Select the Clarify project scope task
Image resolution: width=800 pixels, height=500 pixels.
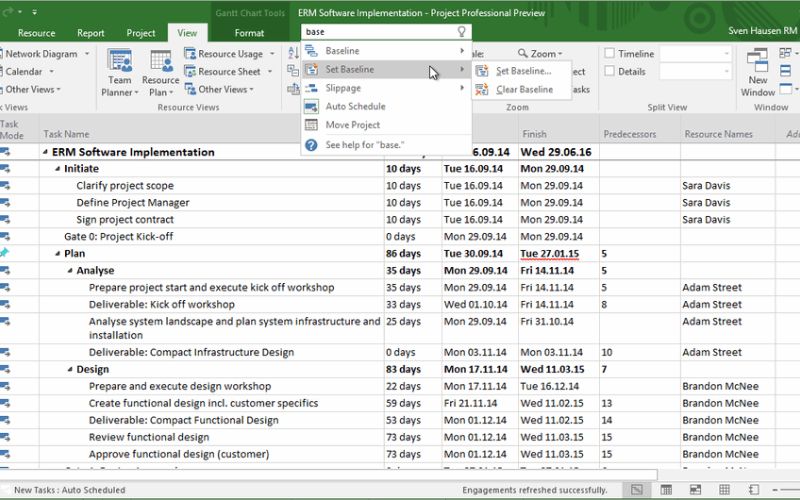pos(125,186)
